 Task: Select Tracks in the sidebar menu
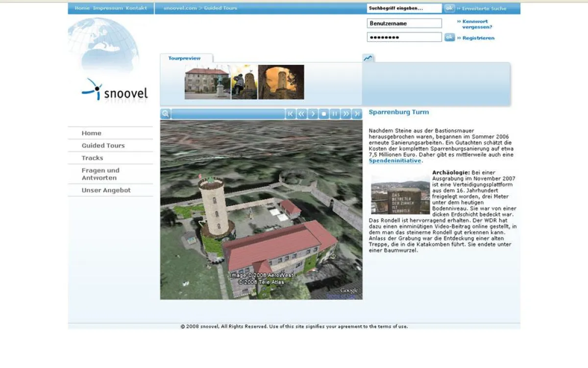click(x=93, y=158)
